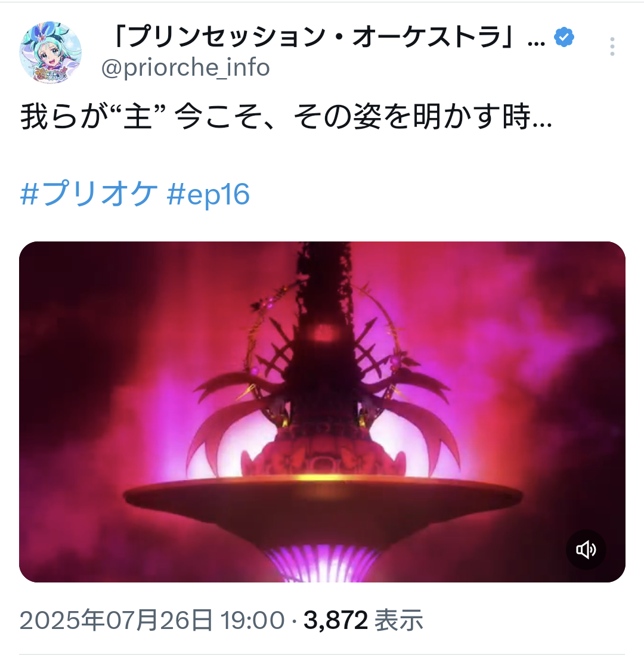Open the priorche_info profile avatar

coord(50,53)
